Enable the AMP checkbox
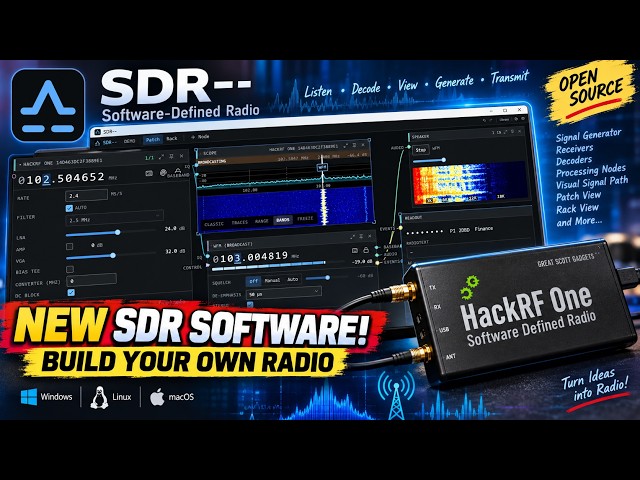The width and height of the screenshot is (640, 480). (x=69, y=246)
